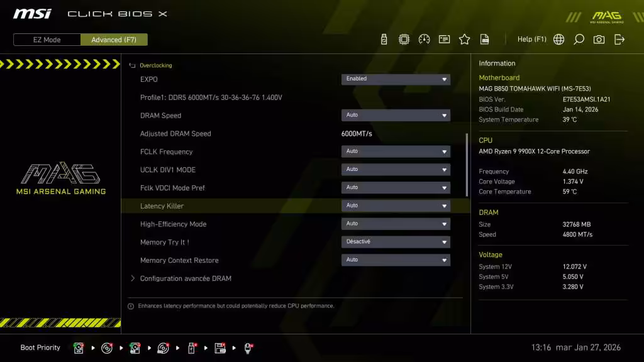644x362 pixels.
Task: Open the DRAM Speed dropdown
Action: [396, 115]
